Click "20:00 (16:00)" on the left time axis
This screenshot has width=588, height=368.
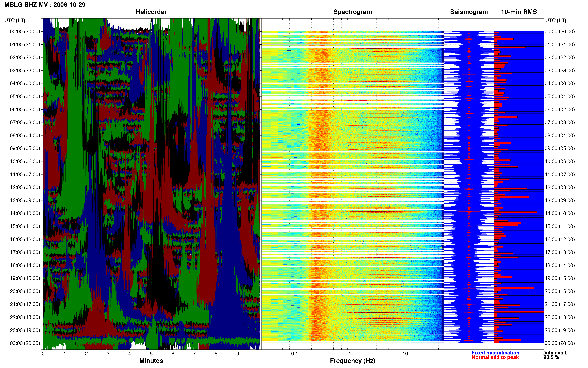[x=25, y=291]
